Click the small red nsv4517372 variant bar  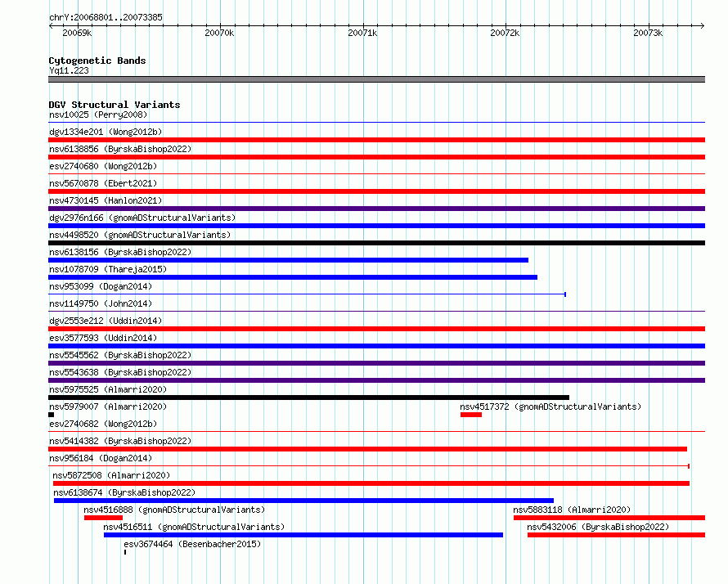tap(471, 415)
